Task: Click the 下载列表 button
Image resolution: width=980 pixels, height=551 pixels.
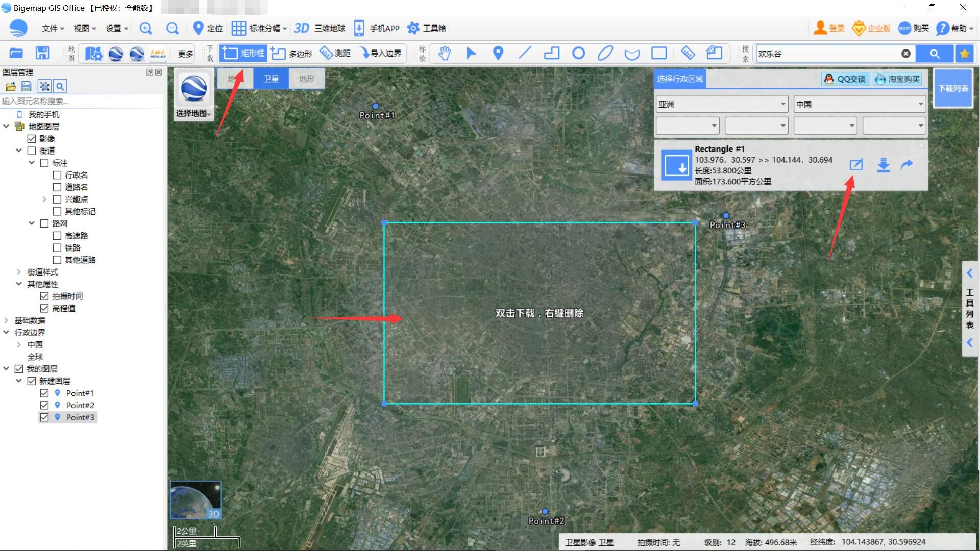Action: coord(952,88)
